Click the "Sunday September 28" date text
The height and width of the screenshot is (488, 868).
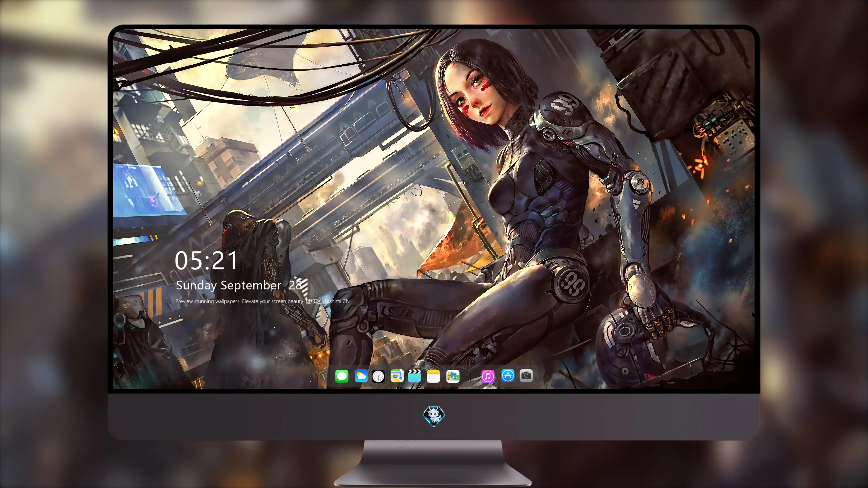pyautogui.click(x=239, y=285)
